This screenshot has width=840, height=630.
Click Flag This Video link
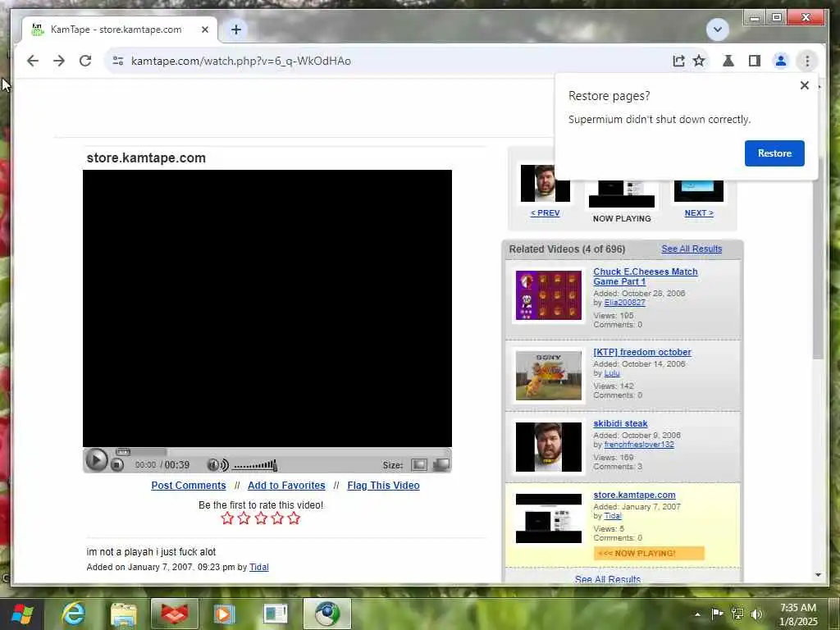point(383,486)
